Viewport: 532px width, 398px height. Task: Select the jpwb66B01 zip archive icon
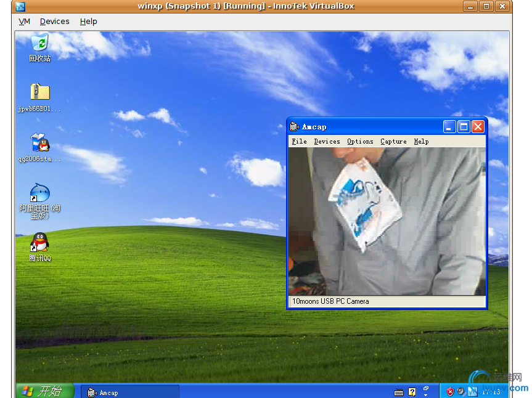tap(40, 92)
